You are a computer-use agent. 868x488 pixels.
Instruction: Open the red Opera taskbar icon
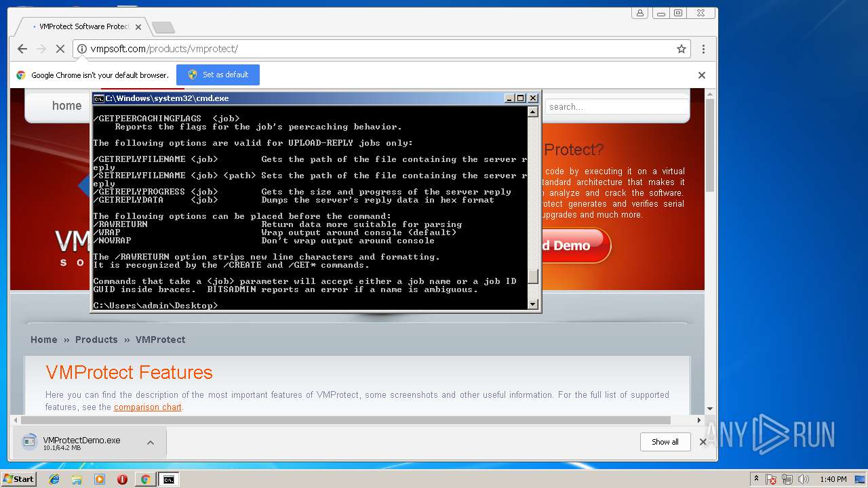[x=122, y=479]
